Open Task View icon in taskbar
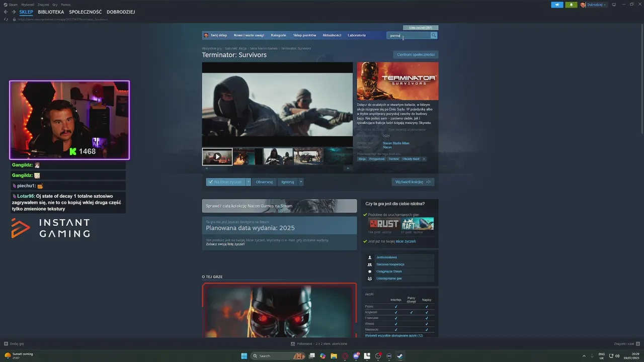 tap(312, 356)
